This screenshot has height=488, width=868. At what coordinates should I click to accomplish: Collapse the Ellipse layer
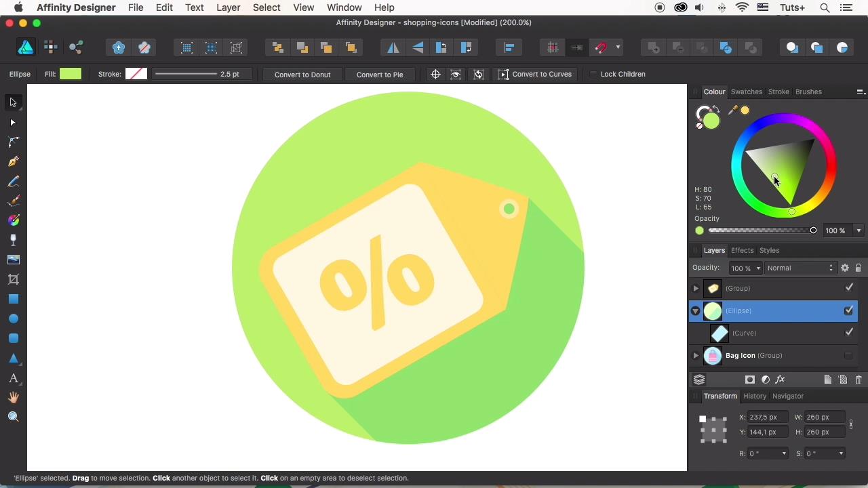pos(696,311)
